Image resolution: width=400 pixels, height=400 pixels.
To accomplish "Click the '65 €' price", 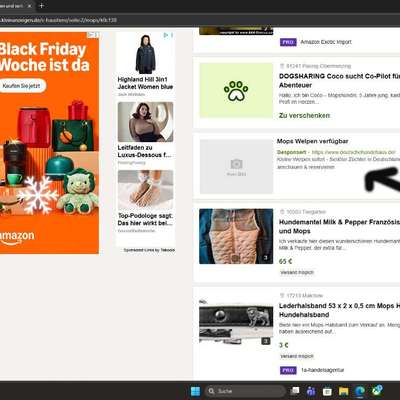I will (x=285, y=261).
